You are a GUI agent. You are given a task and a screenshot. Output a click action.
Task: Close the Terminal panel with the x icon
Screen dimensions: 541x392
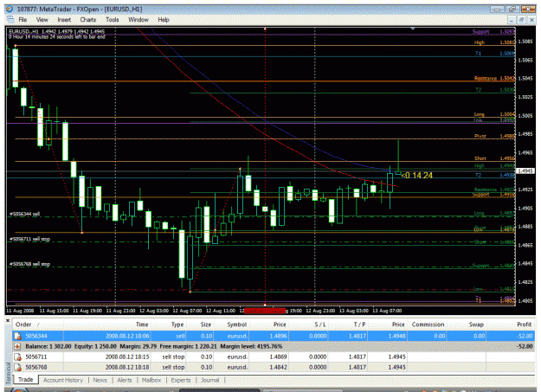coord(8,321)
